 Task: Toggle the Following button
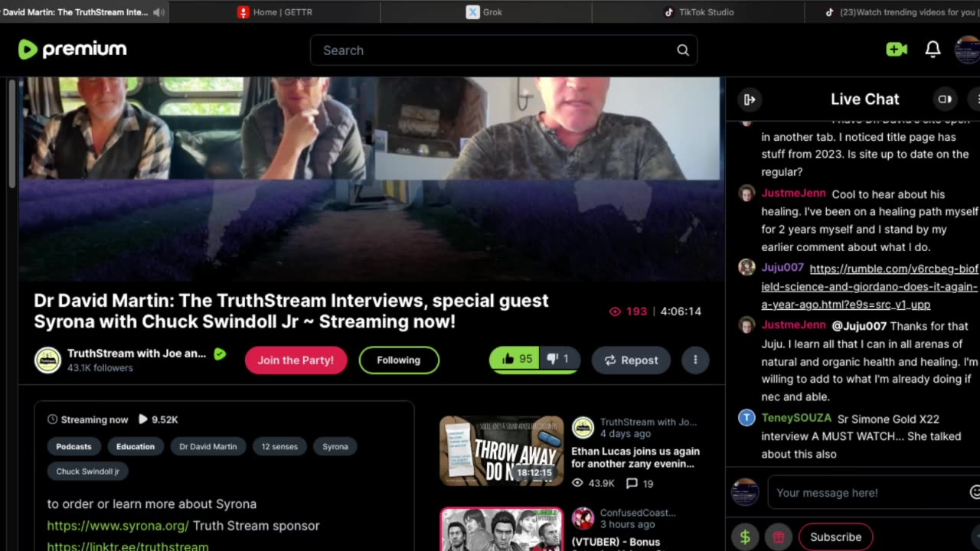point(399,360)
